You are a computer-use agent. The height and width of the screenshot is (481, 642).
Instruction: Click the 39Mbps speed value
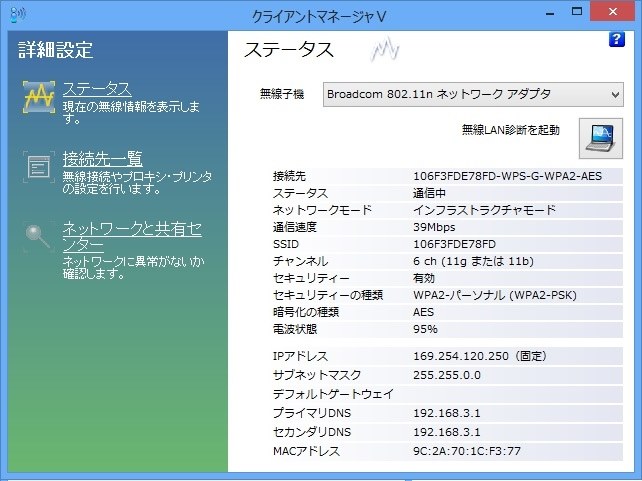[434, 227]
